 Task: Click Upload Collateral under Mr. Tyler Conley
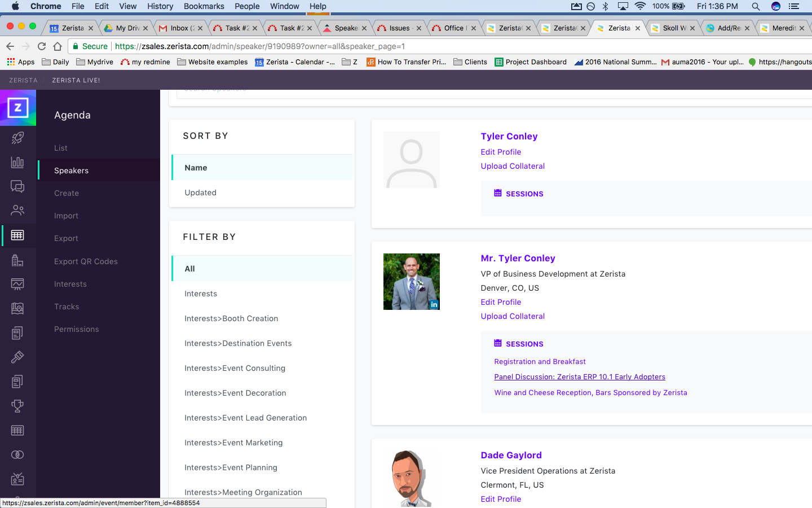[513, 316]
